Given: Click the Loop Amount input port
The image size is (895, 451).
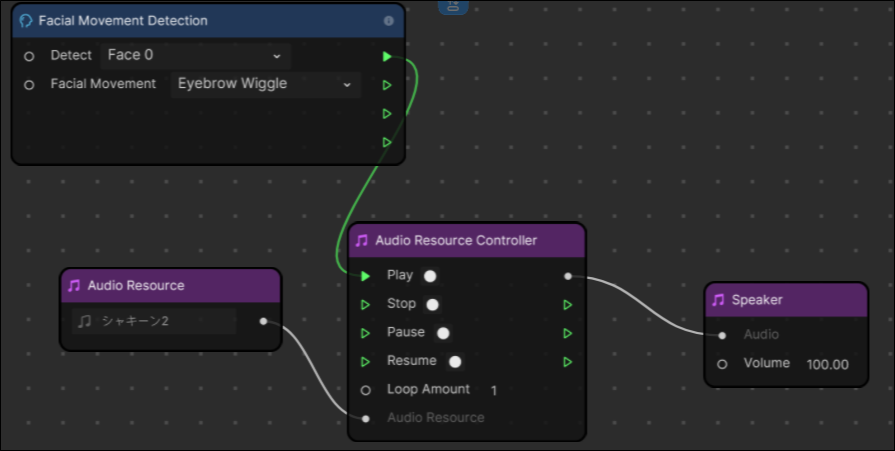Looking at the screenshot, I should (366, 390).
